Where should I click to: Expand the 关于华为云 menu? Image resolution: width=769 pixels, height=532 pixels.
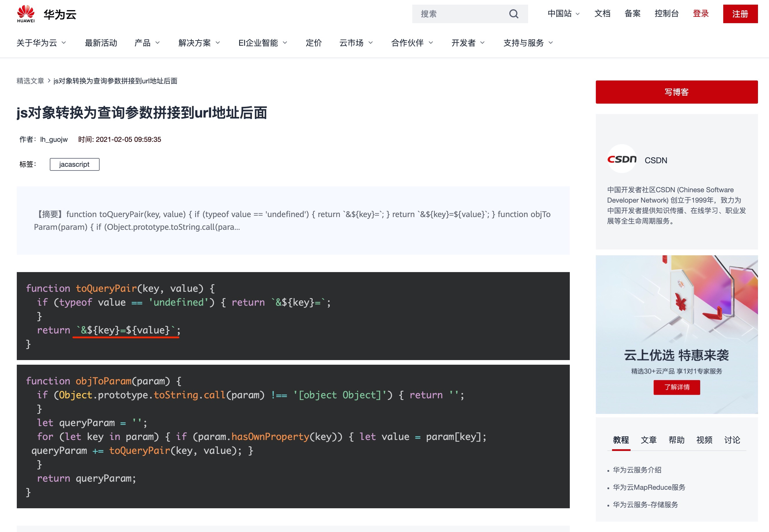(x=41, y=43)
